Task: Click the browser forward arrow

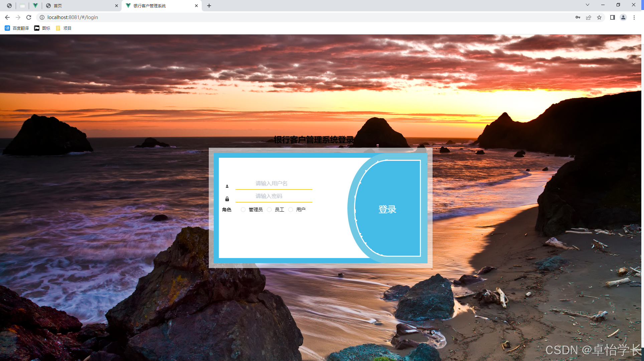Action: pos(18,17)
